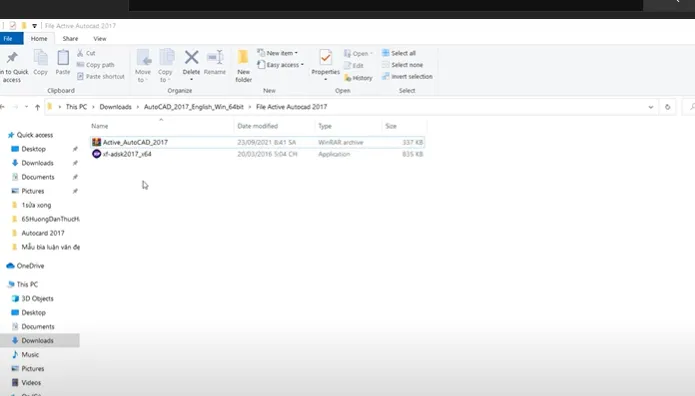Click Select all in ribbon

point(399,53)
